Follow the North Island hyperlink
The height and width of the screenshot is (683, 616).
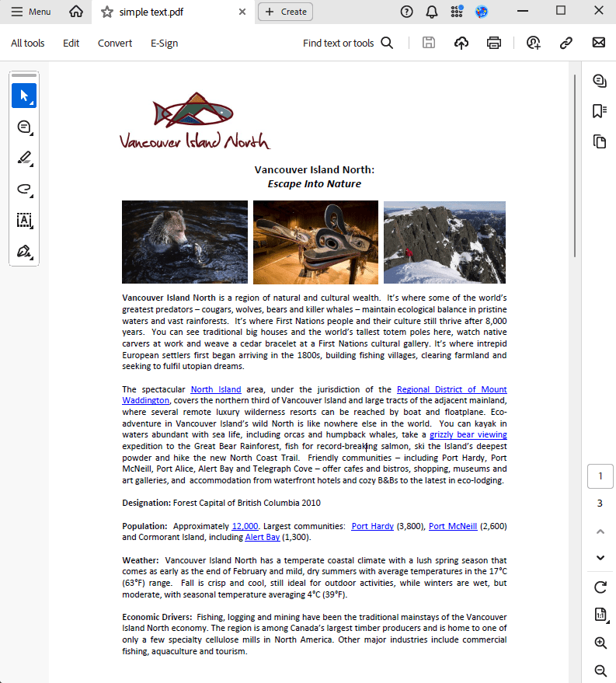pos(216,389)
